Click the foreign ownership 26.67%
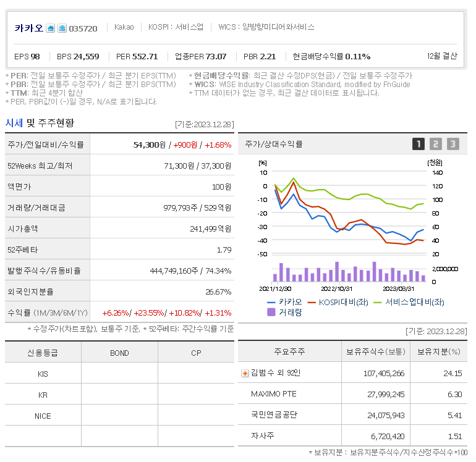 (x=218, y=292)
